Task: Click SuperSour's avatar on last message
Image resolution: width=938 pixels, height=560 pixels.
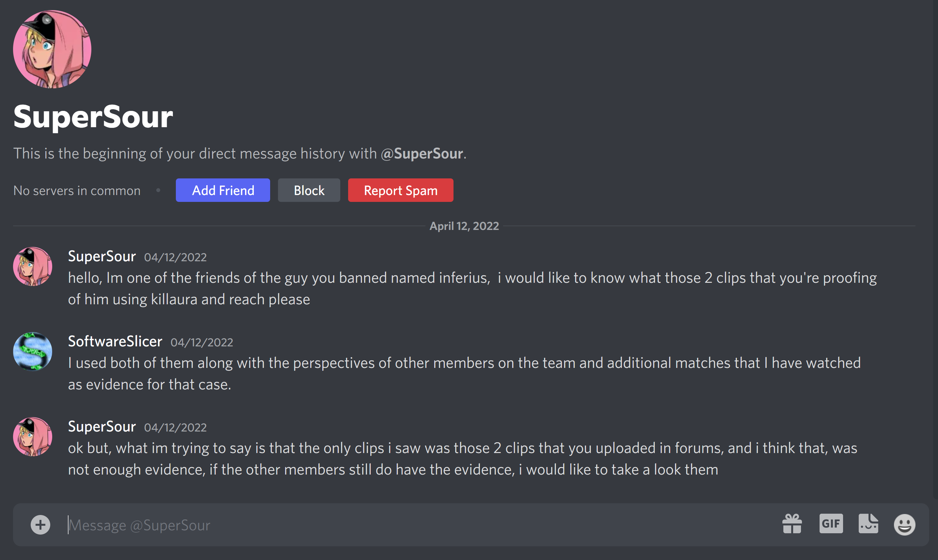Action: [x=33, y=437]
